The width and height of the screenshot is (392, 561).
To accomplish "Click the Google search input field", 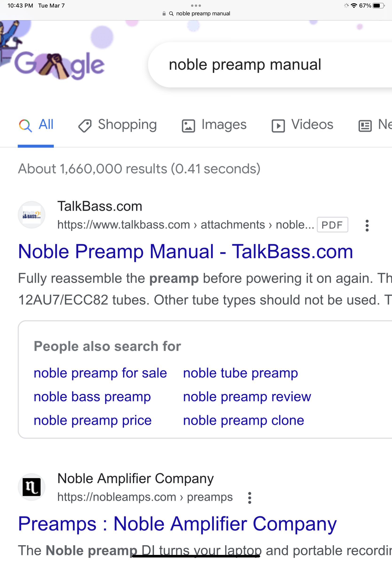I will [270, 65].
